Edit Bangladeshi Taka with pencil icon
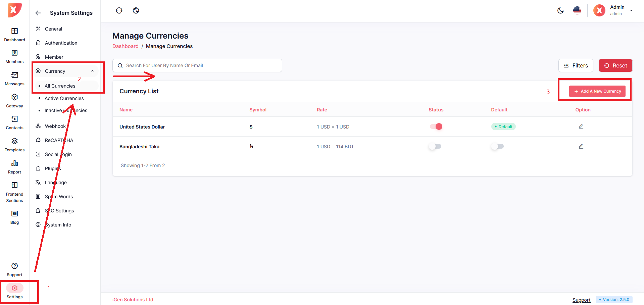This screenshot has height=305, width=644. click(581, 146)
